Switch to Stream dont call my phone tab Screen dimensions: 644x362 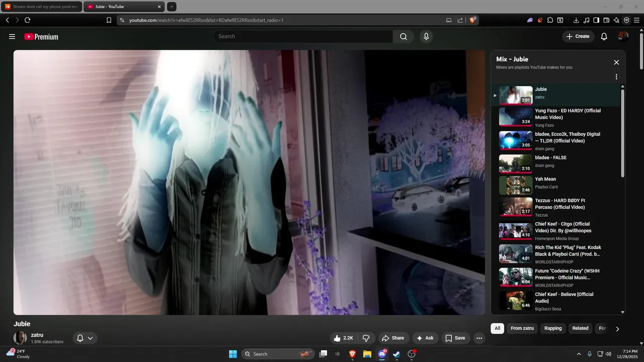42,7
